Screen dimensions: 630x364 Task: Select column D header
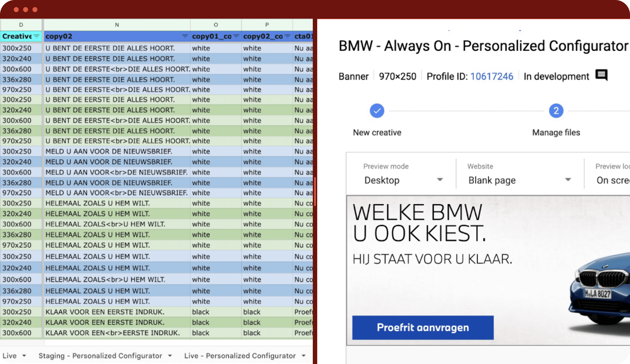tap(21, 25)
